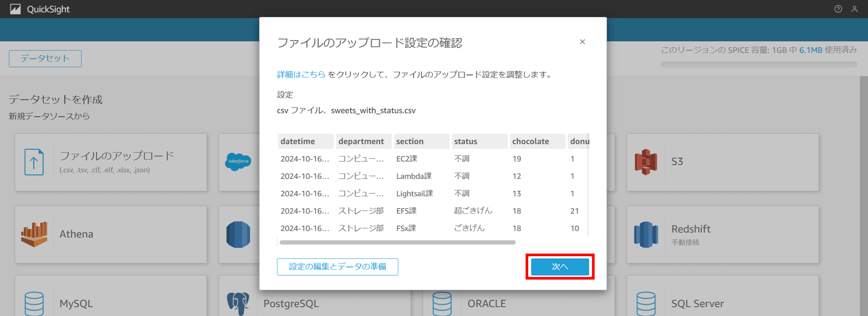Screen dimensions: 868x316
Task: Click the 不調 status in EC2課 row
Action: tap(462, 159)
